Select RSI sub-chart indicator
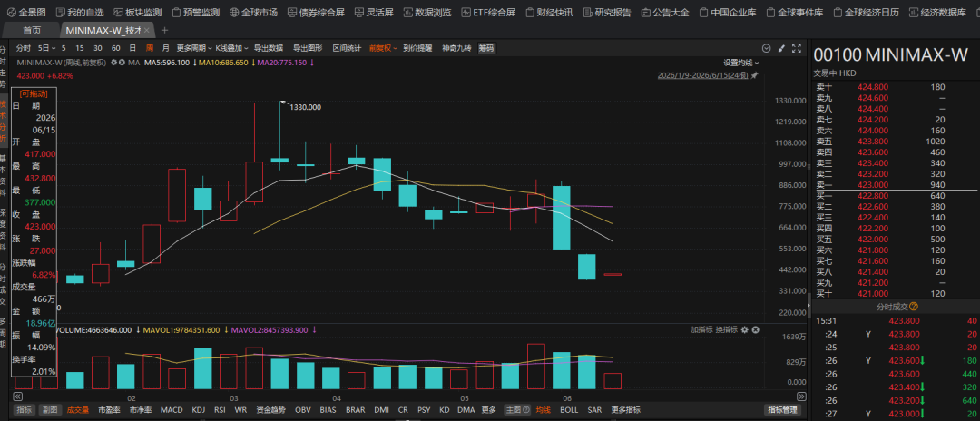Screen dimensions: 980x421 220,410
